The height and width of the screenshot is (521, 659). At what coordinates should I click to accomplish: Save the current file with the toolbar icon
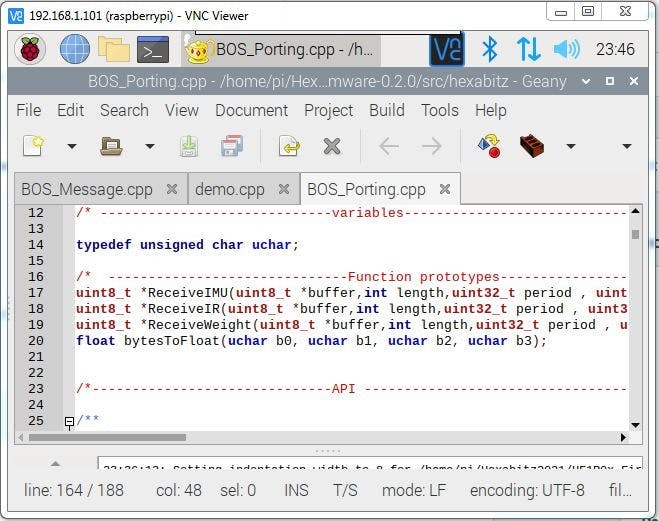(189, 146)
